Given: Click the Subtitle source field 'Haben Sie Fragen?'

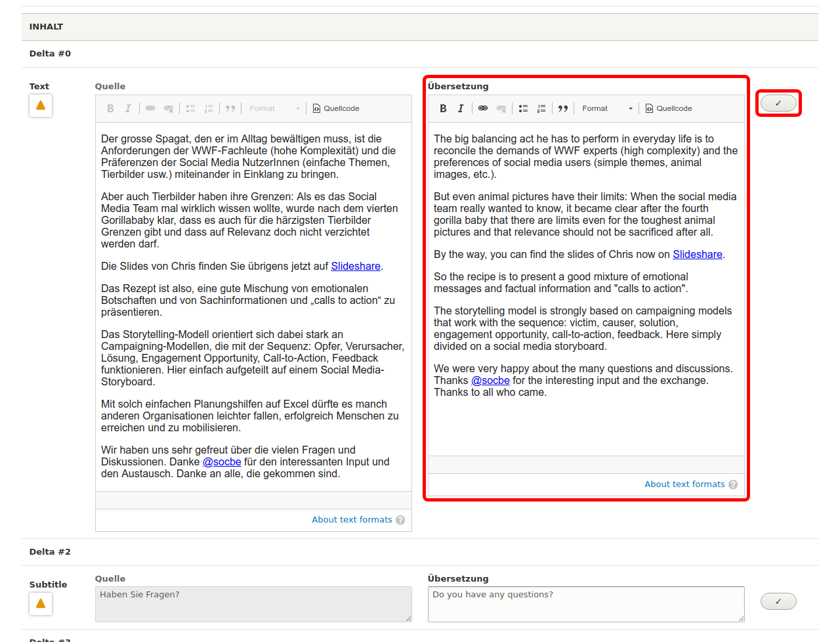Looking at the screenshot, I should point(253,604).
